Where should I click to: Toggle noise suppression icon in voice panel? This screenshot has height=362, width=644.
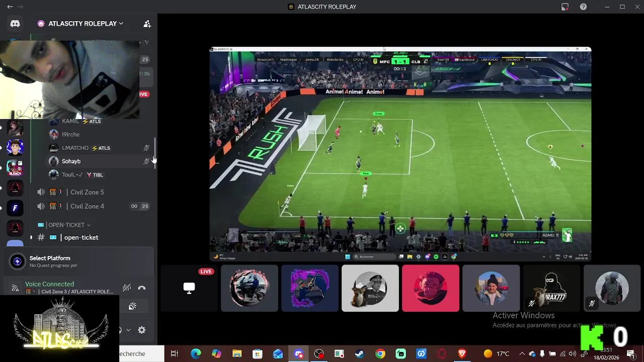click(127, 288)
